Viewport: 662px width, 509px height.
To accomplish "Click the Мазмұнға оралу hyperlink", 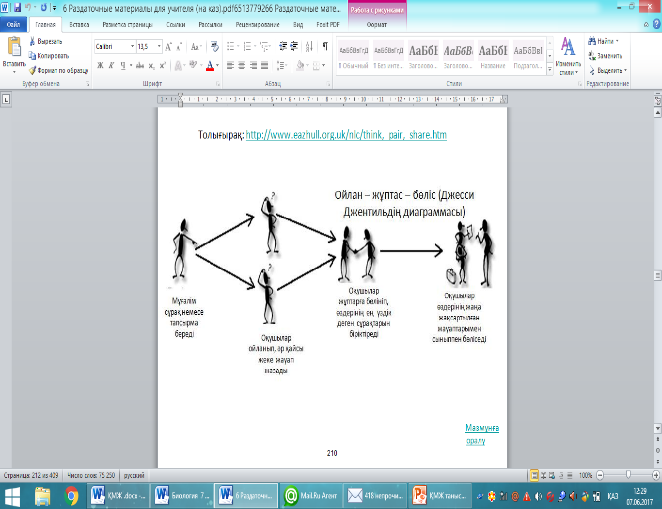I will click(482, 434).
